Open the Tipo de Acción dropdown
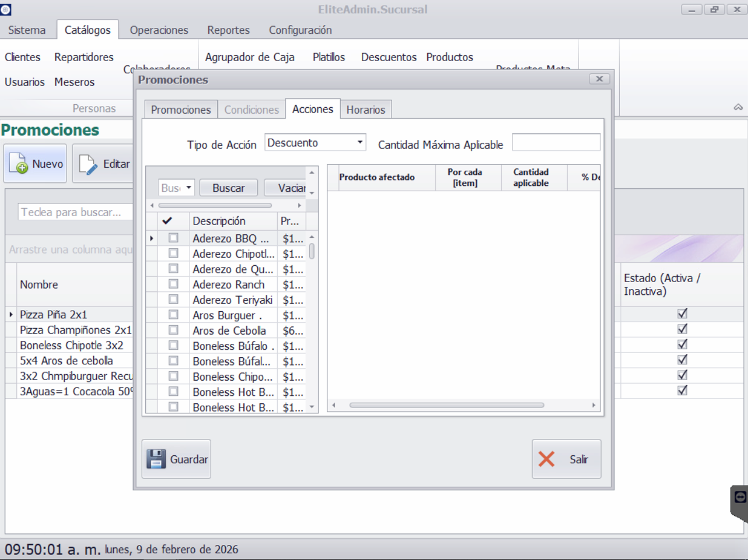Screen dimensions: 748x560 360,143
